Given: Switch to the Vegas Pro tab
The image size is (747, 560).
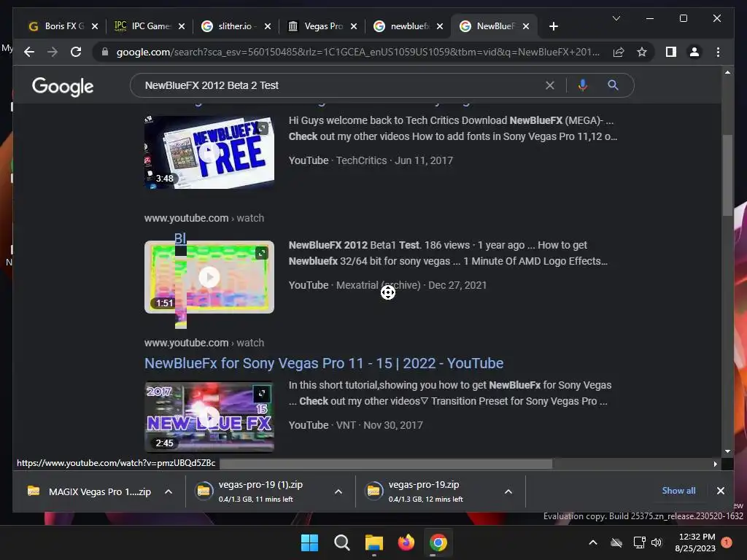Looking at the screenshot, I should pyautogui.click(x=322, y=26).
